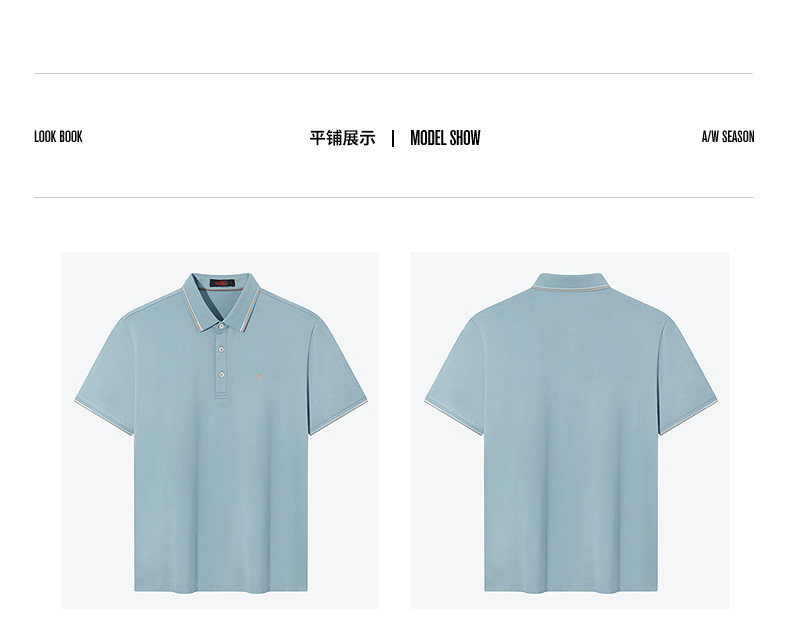Click the left sleeve striped cuff, front view

pyautogui.click(x=103, y=417)
